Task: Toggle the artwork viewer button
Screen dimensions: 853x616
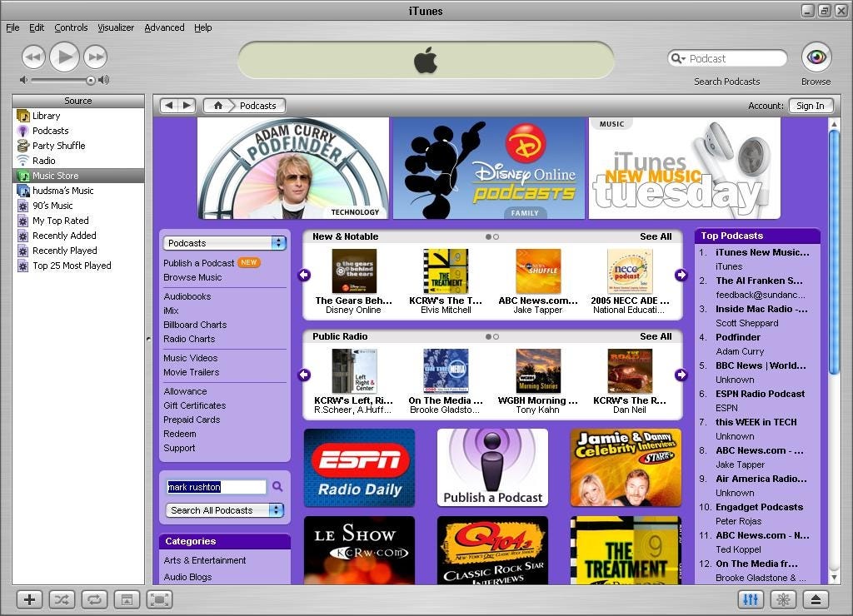Action: pos(127,599)
